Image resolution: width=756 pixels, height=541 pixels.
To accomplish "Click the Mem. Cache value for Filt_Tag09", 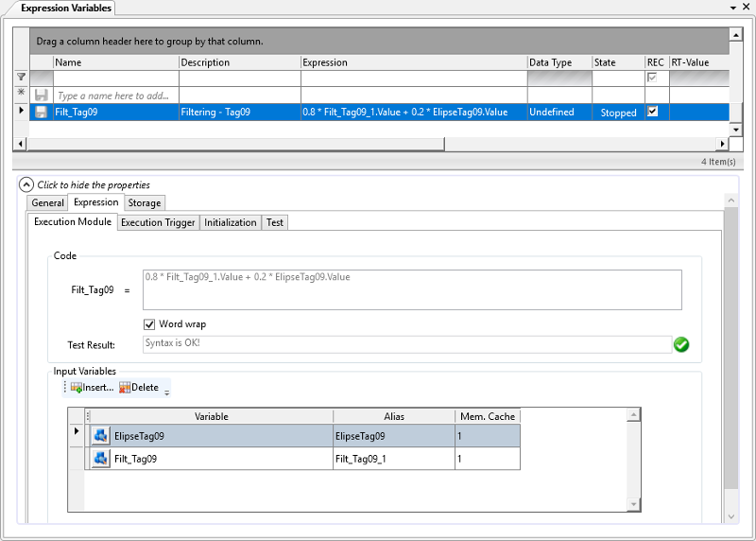I will [488, 459].
